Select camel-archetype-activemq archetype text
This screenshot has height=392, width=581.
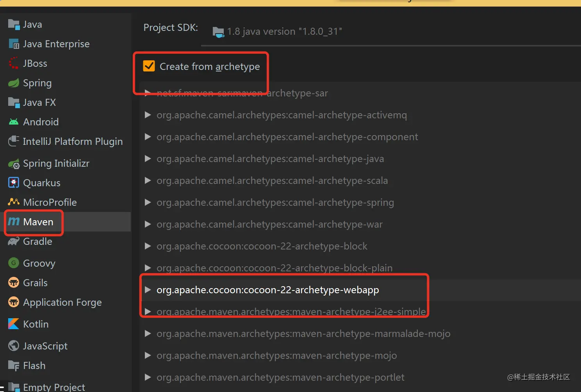(x=282, y=115)
